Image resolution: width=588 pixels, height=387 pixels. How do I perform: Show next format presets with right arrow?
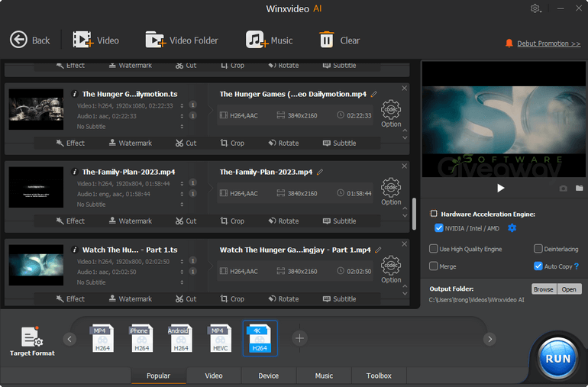tap(489, 340)
